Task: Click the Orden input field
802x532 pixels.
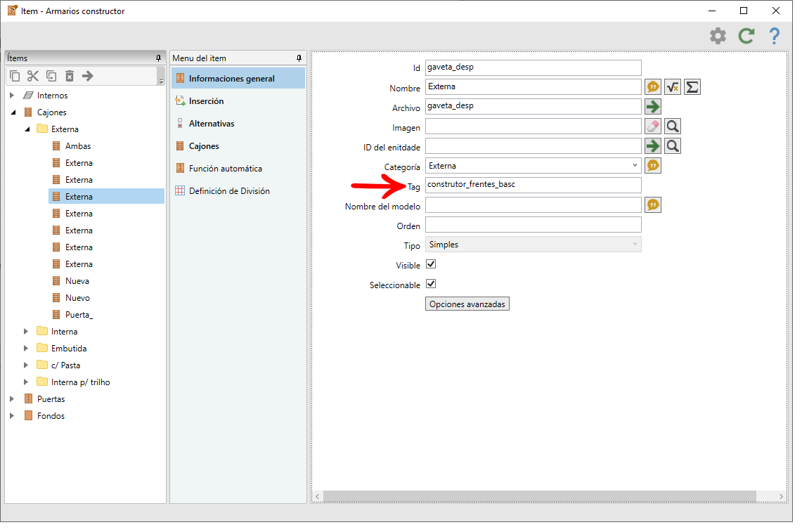Action: tap(533, 225)
